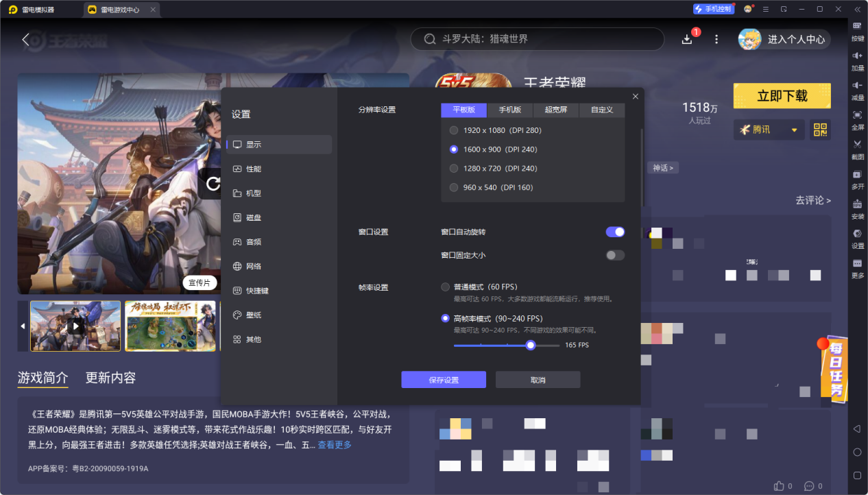This screenshot has height=495, width=868.
Task: Open 机型 settings category
Action: [279, 193]
